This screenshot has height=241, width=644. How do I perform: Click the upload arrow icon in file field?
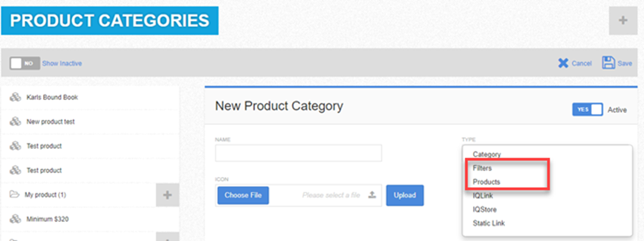coord(372,195)
